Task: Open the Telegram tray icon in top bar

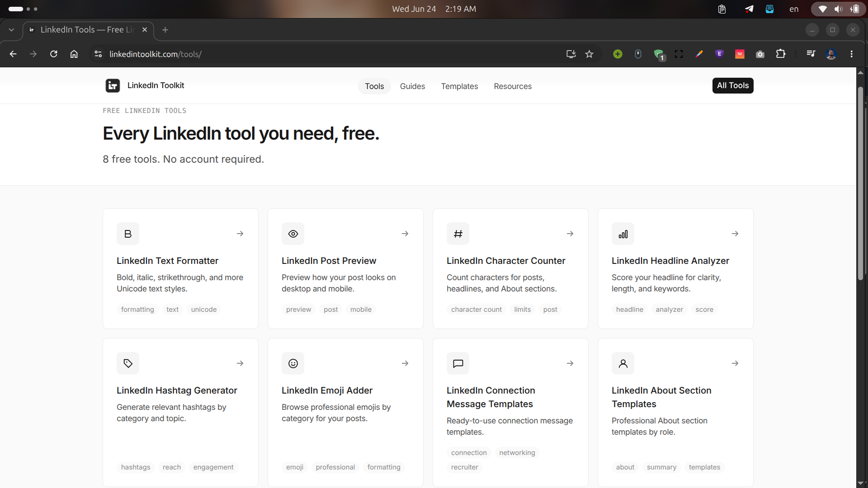Action: (749, 9)
